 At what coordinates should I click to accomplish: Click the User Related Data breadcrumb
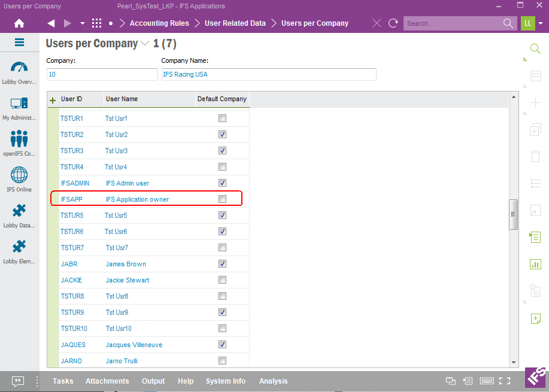[x=235, y=23]
